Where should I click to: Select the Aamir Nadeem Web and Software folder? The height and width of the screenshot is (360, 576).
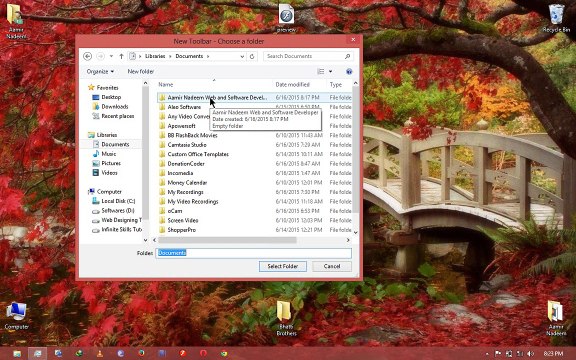click(x=217, y=97)
